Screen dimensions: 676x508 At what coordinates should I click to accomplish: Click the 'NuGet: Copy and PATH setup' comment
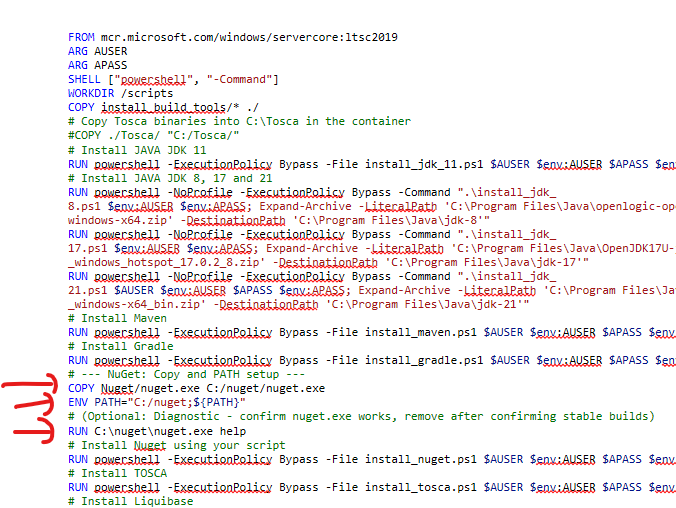tap(186, 374)
